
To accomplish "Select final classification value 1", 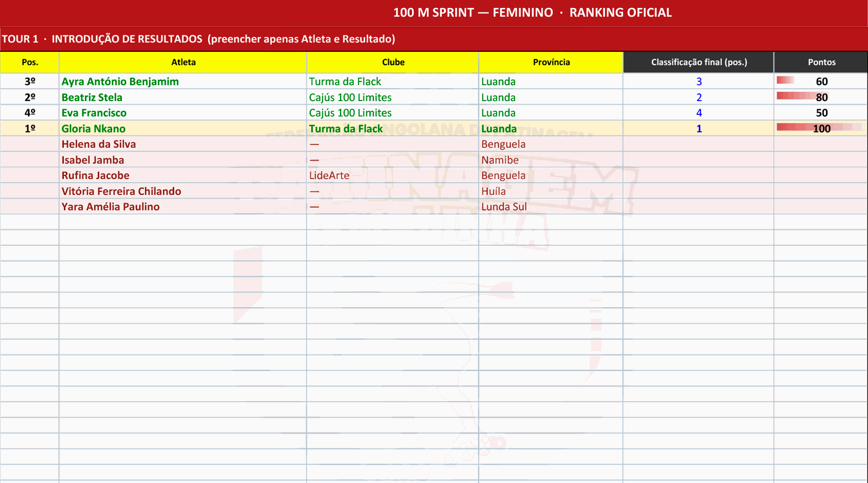I will [x=699, y=128].
